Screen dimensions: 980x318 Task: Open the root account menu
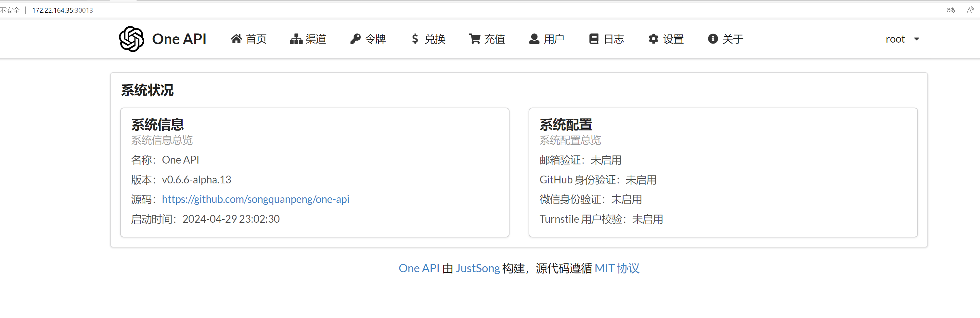pyautogui.click(x=895, y=39)
